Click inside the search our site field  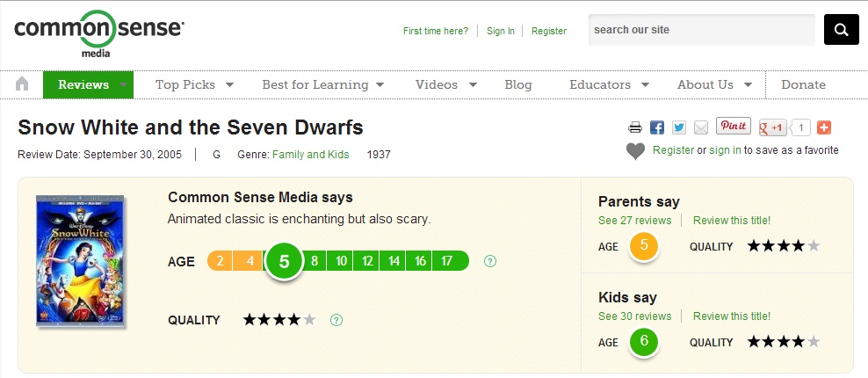tap(701, 29)
